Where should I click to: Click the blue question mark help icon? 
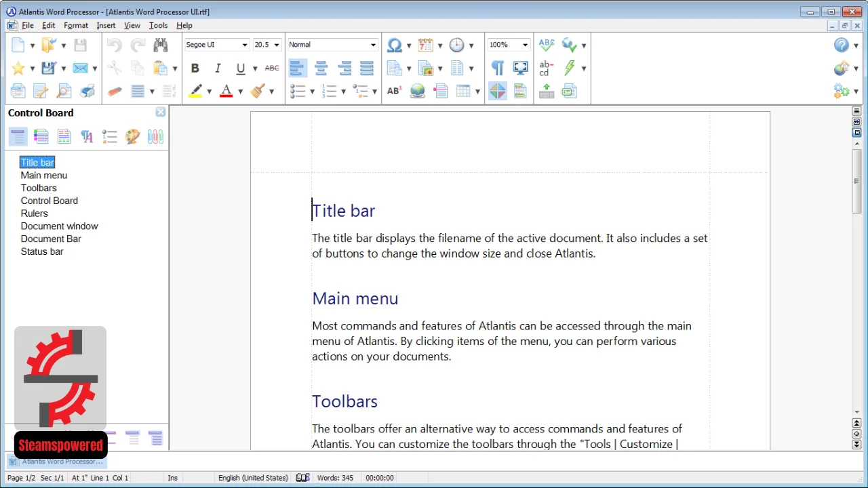pos(842,45)
